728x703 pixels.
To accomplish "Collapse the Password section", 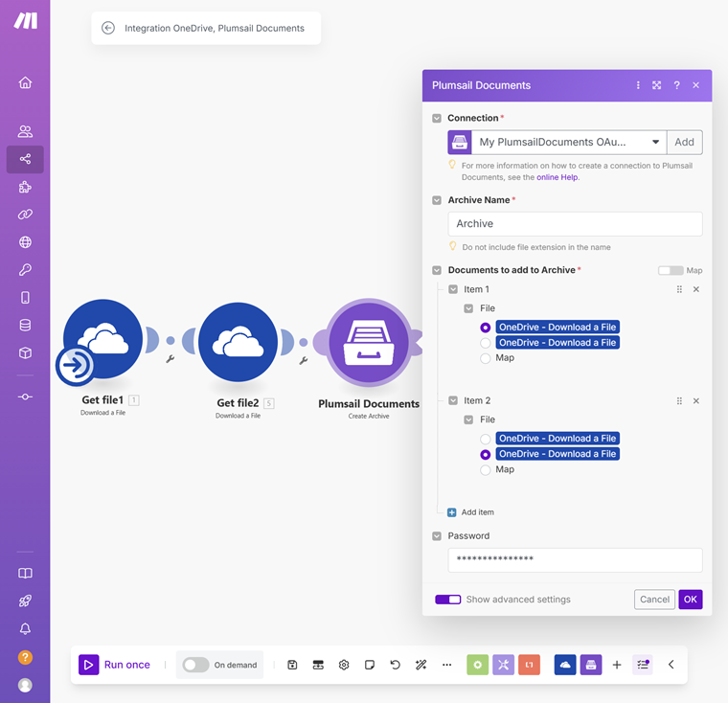I will coord(437,536).
